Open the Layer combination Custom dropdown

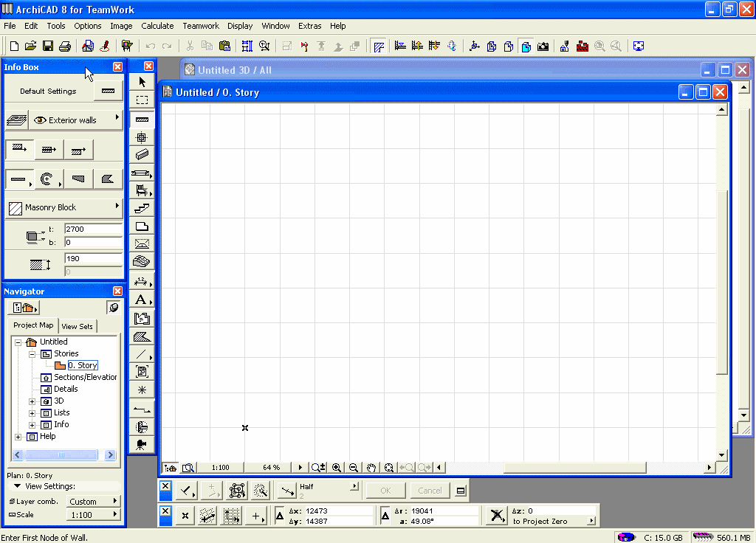pyautogui.click(x=93, y=502)
